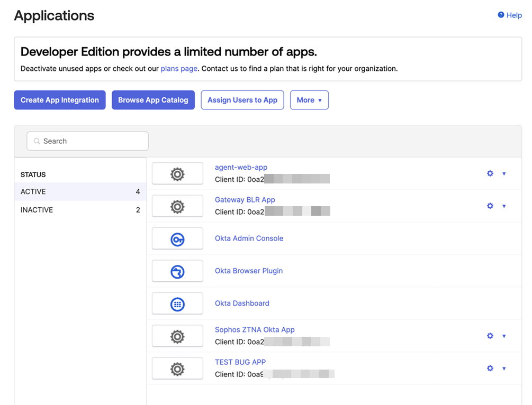The height and width of the screenshot is (405, 532).
Task: Click the Okta Dashboard grid icon
Action: 177,304
